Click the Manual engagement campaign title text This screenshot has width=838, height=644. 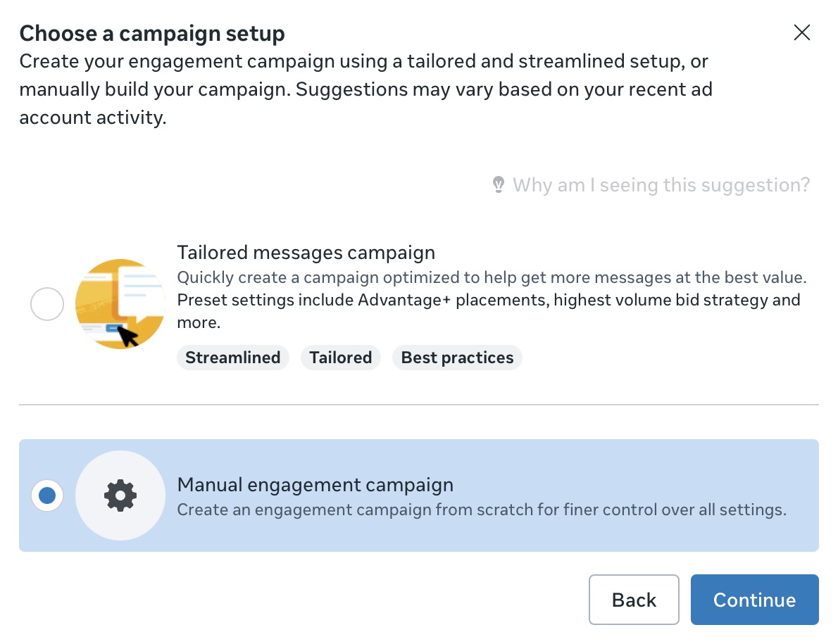[x=316, y=484]
